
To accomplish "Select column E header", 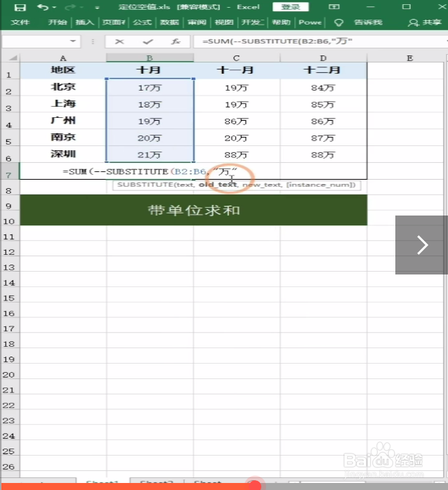I will pyautogui.click(x=409, y=58).
